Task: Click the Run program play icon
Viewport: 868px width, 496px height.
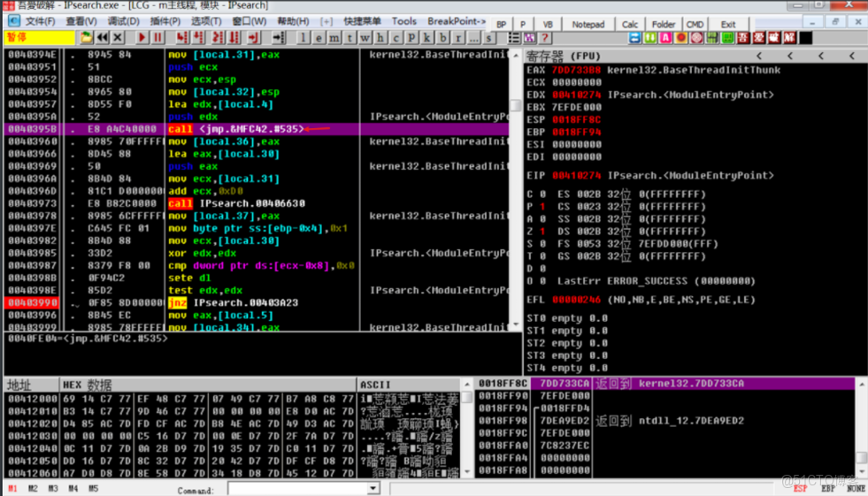Action: pos(142,38)
